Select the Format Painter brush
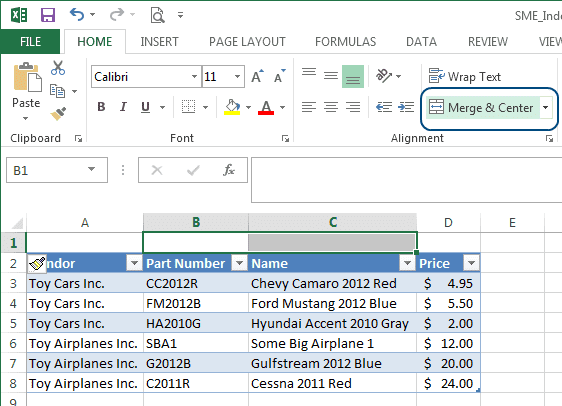 coord(58,114)
